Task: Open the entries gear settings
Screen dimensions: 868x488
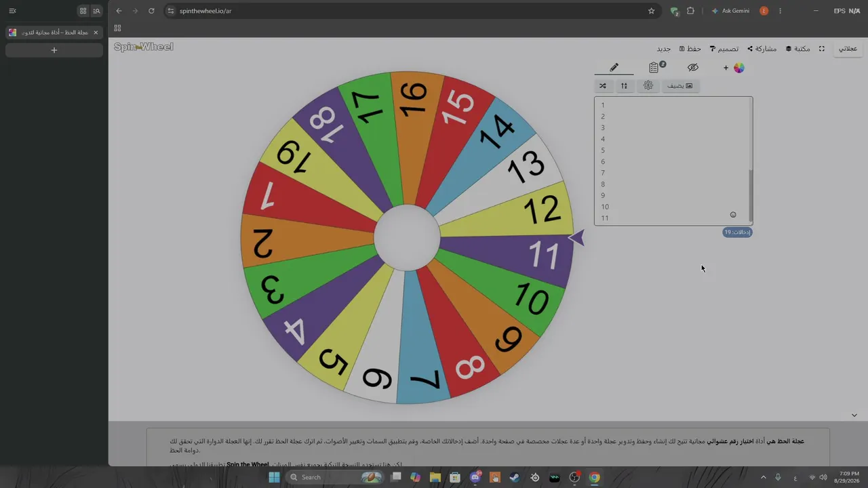Action: [x=648, y=86]
